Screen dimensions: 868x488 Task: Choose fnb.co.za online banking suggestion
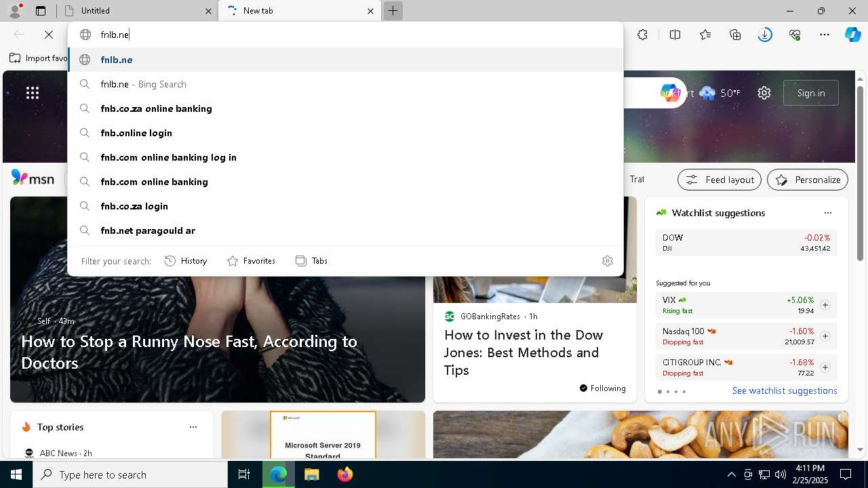pos(346,108)
